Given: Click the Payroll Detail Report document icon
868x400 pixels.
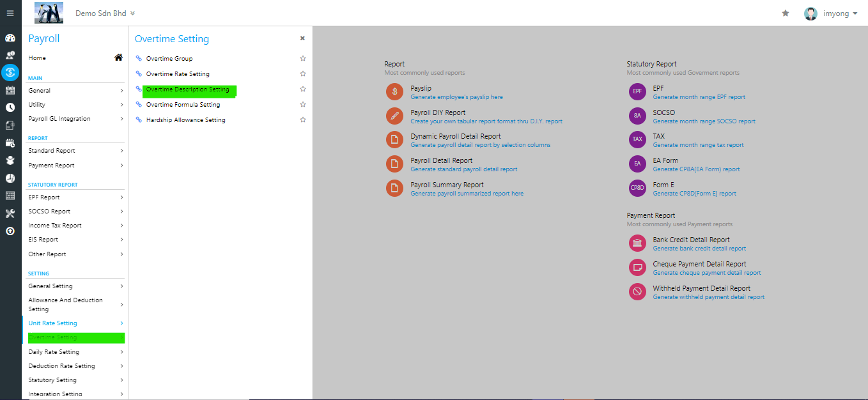Looking at the screenshot, I should 395,164.
